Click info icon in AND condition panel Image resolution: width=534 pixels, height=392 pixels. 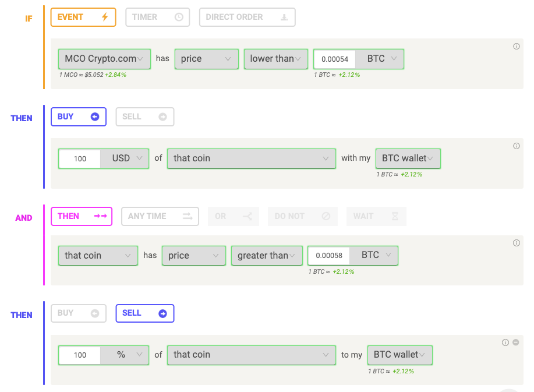coord(517,243)
